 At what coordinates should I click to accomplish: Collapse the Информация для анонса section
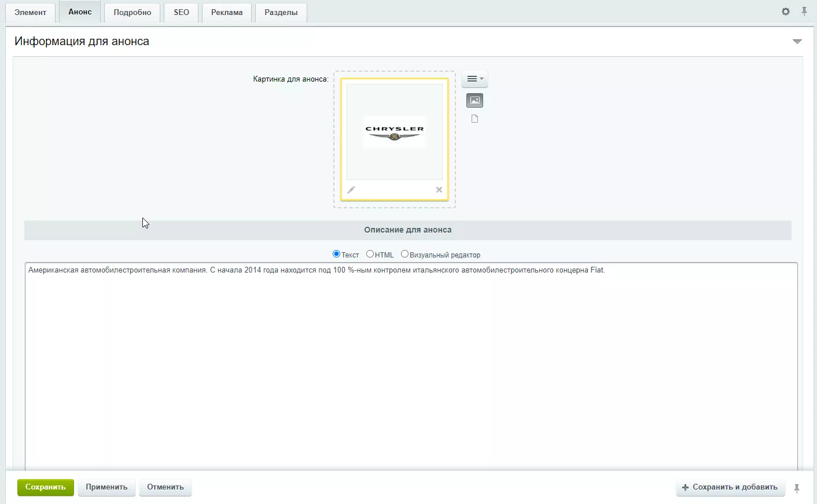tap(797, 42)
